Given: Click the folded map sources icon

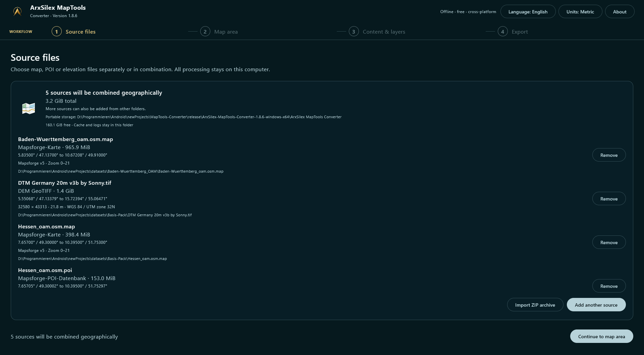Looking at the screenshot, I should point(29,108).
